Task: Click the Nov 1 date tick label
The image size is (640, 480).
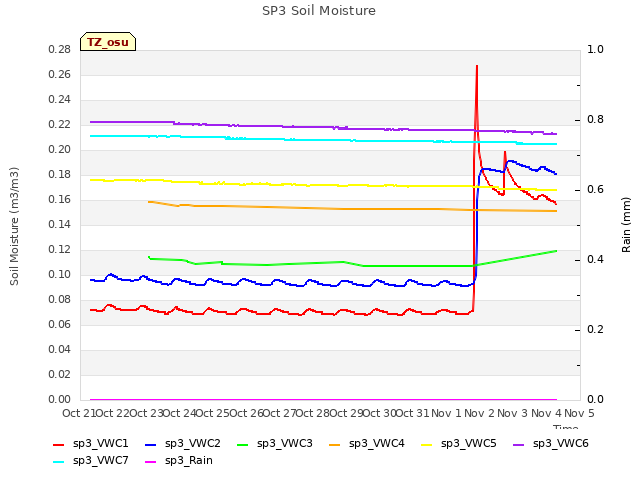Action: tap(446, 413)
